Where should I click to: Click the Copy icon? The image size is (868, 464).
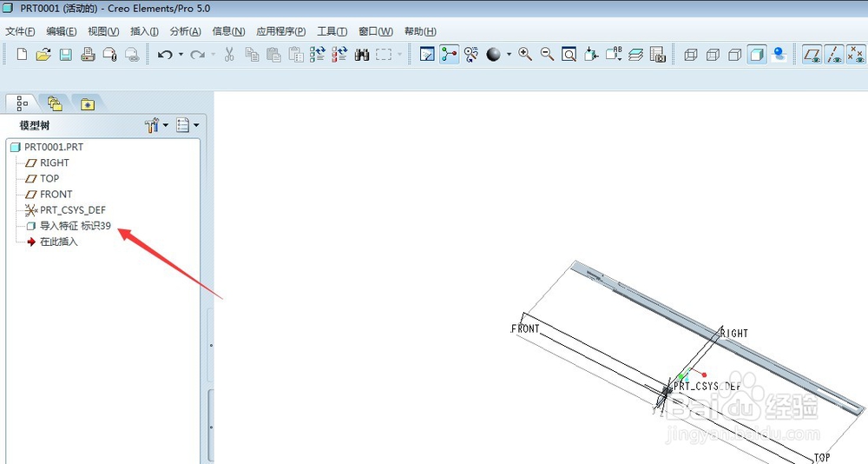(252, 55)
